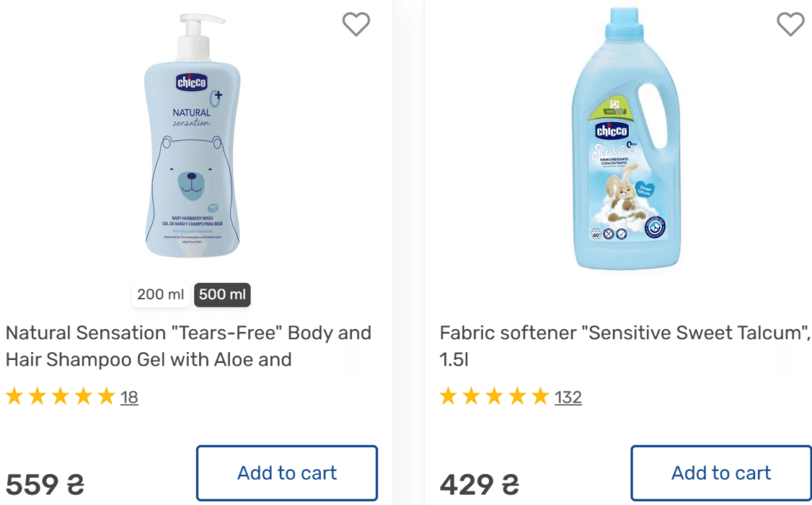Screen dimensions: 812x505
Task: Add the 429 ₴ fabric softener to cart
Action: pyautogui.click(x=721, y=473)
